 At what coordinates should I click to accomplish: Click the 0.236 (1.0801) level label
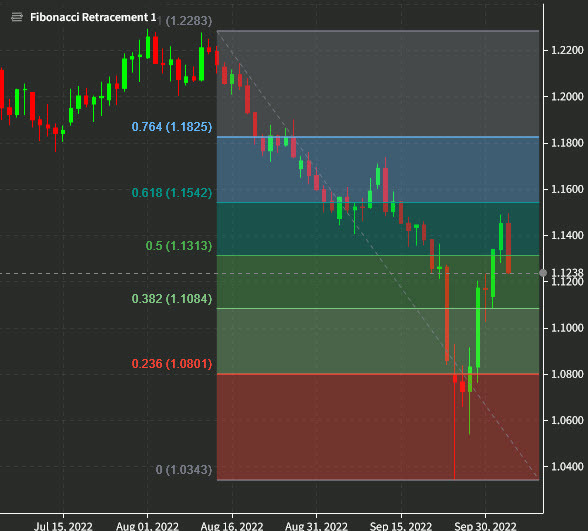(x=172, y=364)
